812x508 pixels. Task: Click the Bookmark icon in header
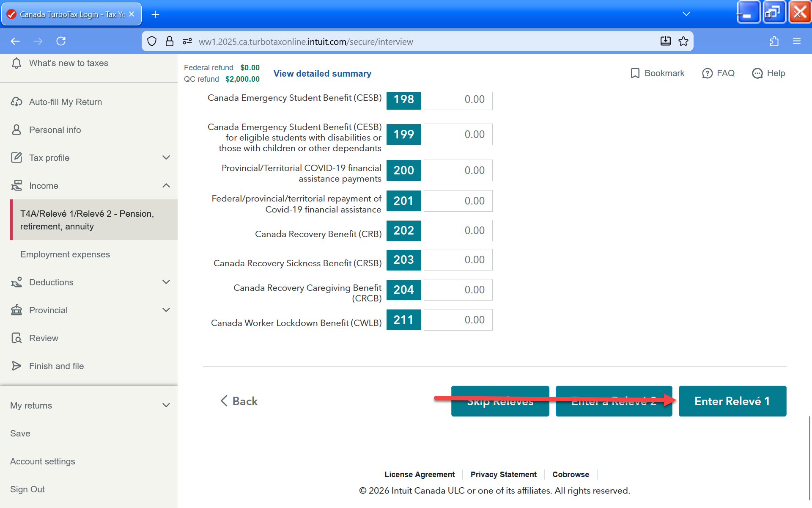pyautogui.click(x=635, y=73)
